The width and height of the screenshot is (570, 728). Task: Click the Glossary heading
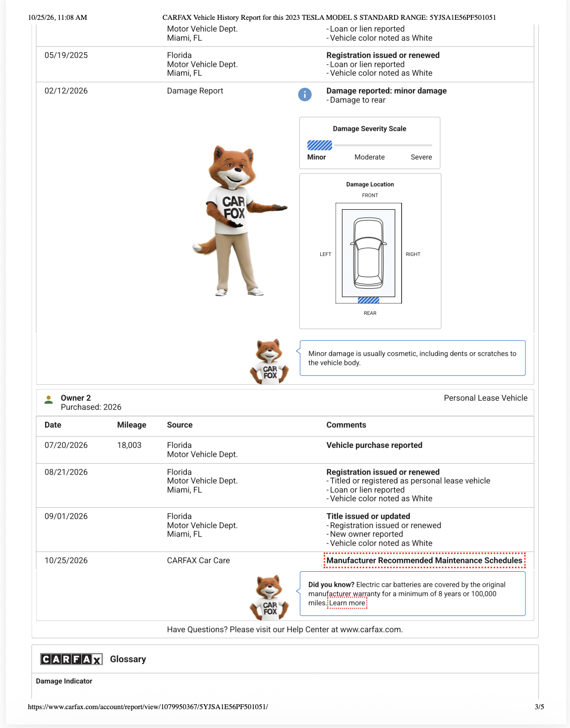click(128, 659)
